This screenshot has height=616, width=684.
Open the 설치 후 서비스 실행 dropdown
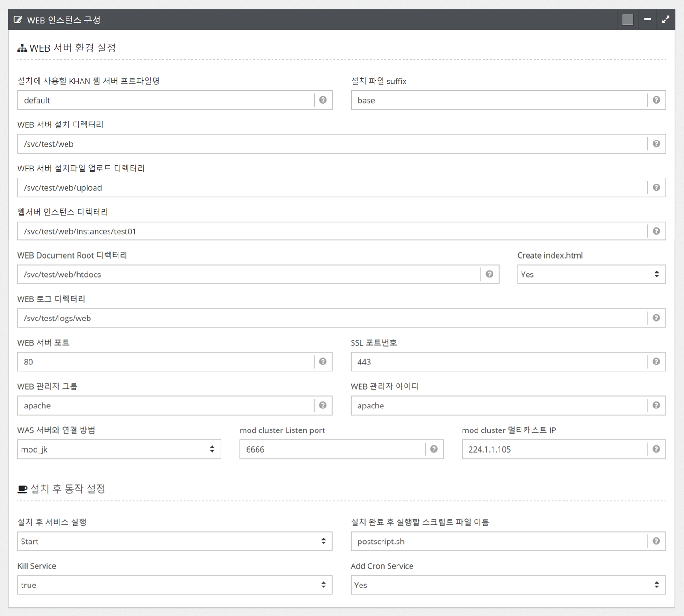175,542
